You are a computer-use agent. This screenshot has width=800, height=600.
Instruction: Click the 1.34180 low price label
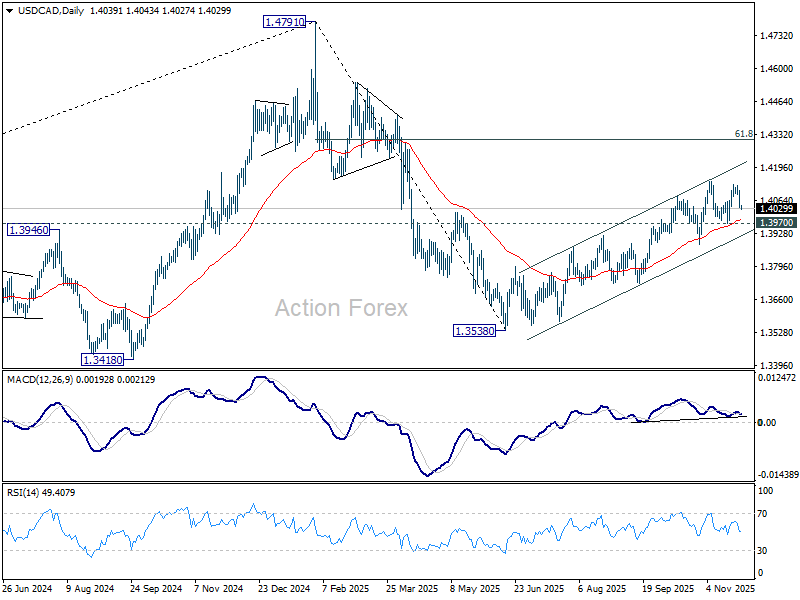[x=103, y=360]
